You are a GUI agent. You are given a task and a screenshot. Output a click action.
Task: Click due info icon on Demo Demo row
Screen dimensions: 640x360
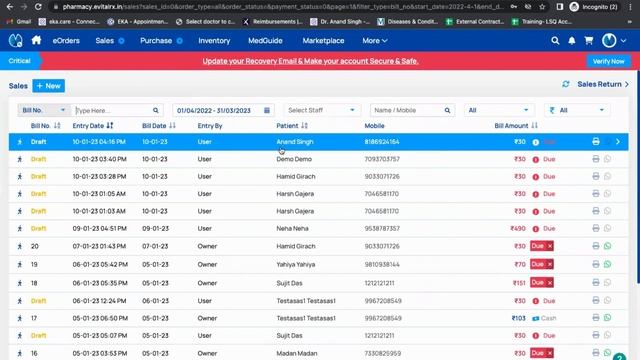tap(536, 160)
